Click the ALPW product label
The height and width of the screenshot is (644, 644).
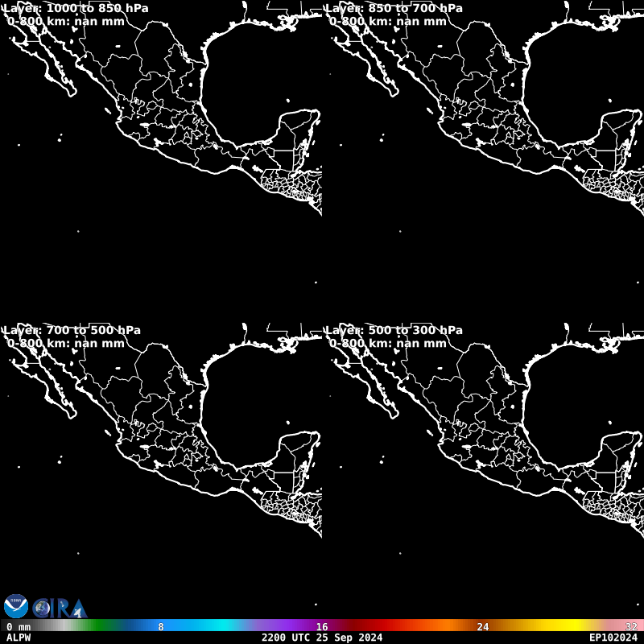[19, 638]
